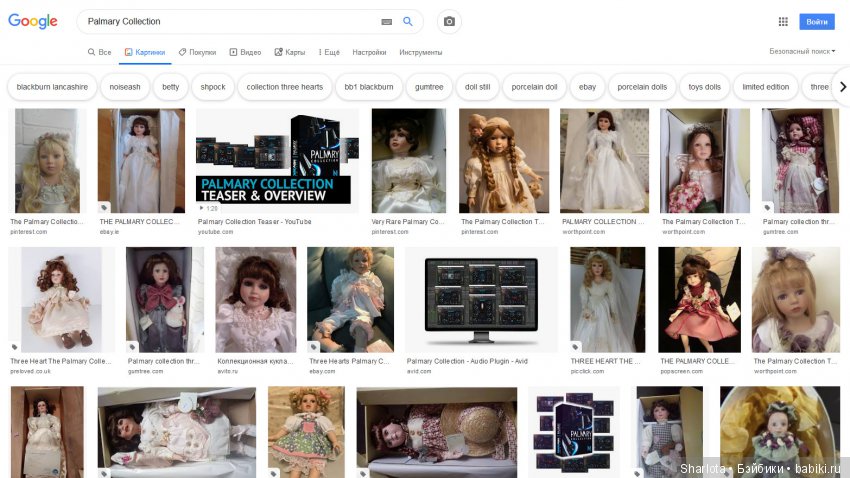
Task: Open Настройки settings menu
Action: [369, 52]
